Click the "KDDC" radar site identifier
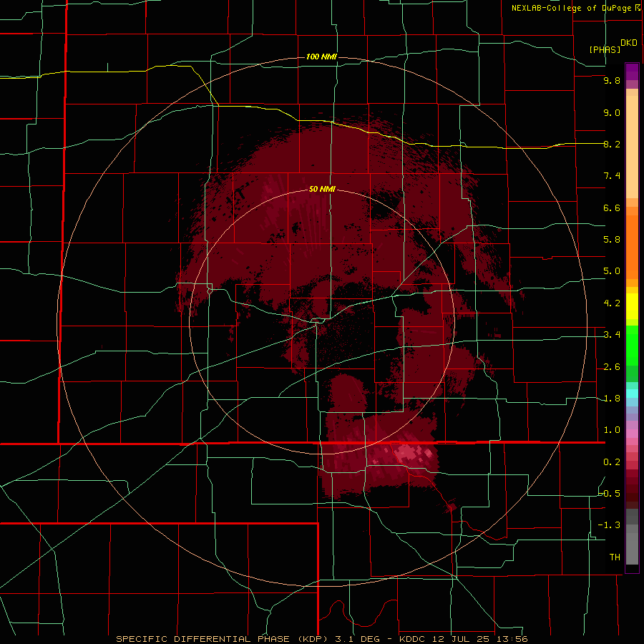Image resolution: width=644 pixels, height=644 pixels. 413,639
